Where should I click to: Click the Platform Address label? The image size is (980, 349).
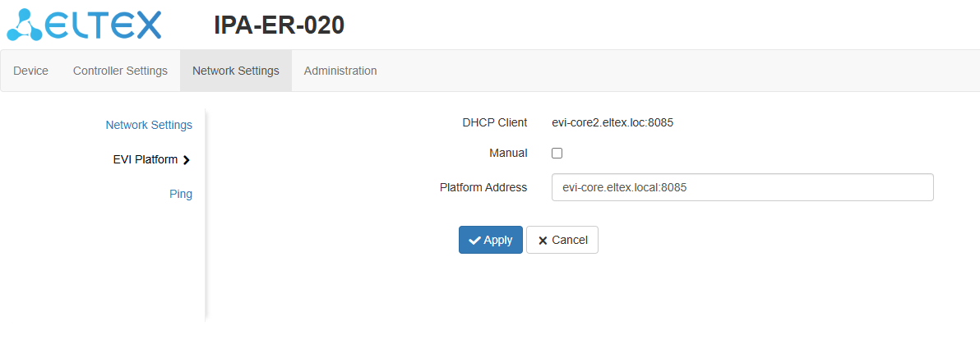click(x=483, y=187)
